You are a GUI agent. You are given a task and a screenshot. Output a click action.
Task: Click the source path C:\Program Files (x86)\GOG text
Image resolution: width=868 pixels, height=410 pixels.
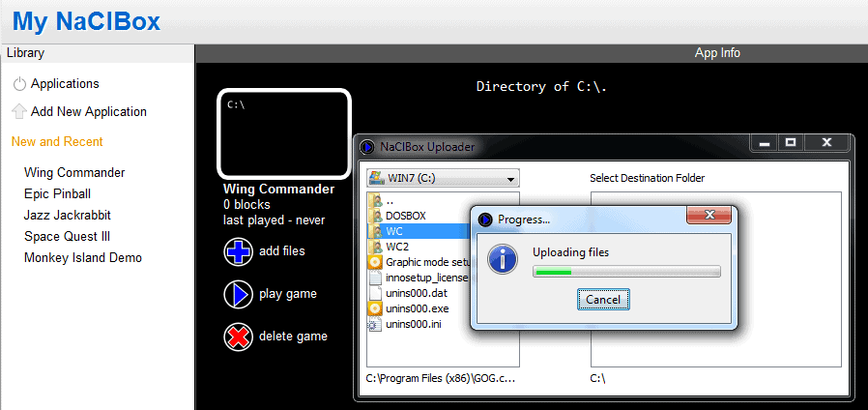(x=441, y=379)
